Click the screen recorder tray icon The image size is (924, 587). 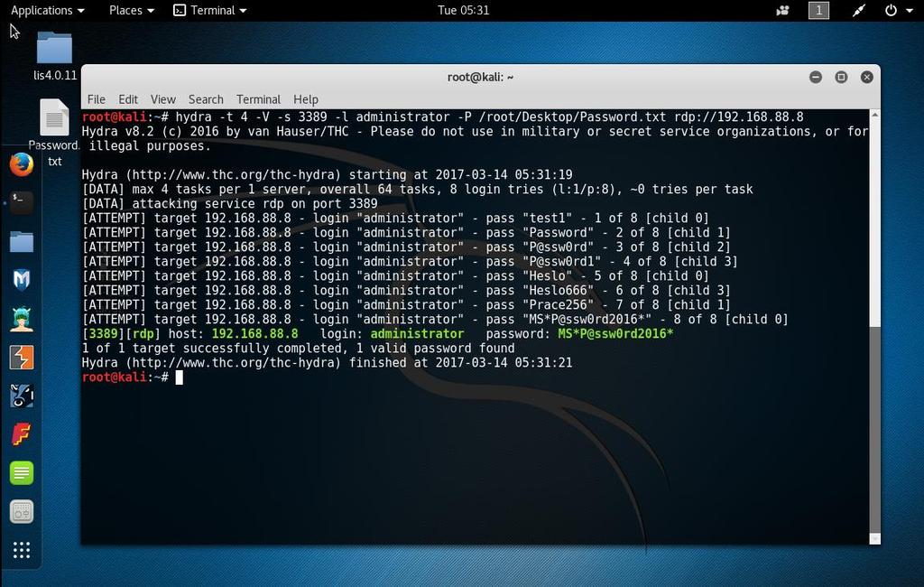(x=783, y=10)
